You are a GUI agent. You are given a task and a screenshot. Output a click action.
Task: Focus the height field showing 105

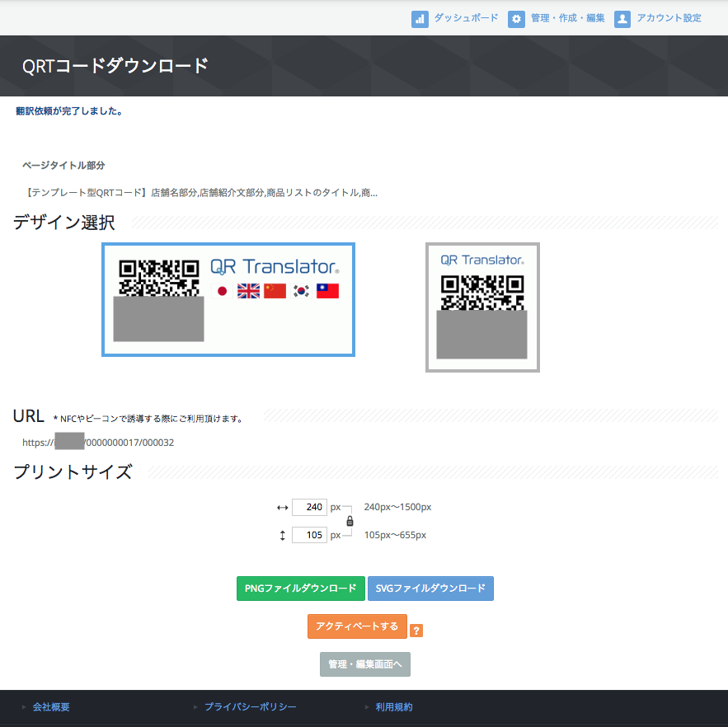[x=309, y=535]
